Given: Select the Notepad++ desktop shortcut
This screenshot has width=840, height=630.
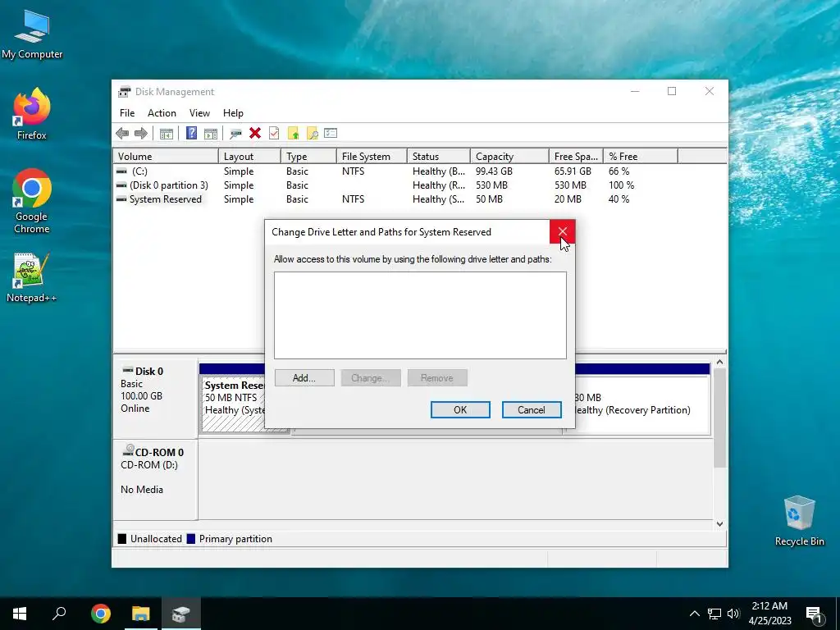Looking at the screenshot, I should (x=32, y=278).
